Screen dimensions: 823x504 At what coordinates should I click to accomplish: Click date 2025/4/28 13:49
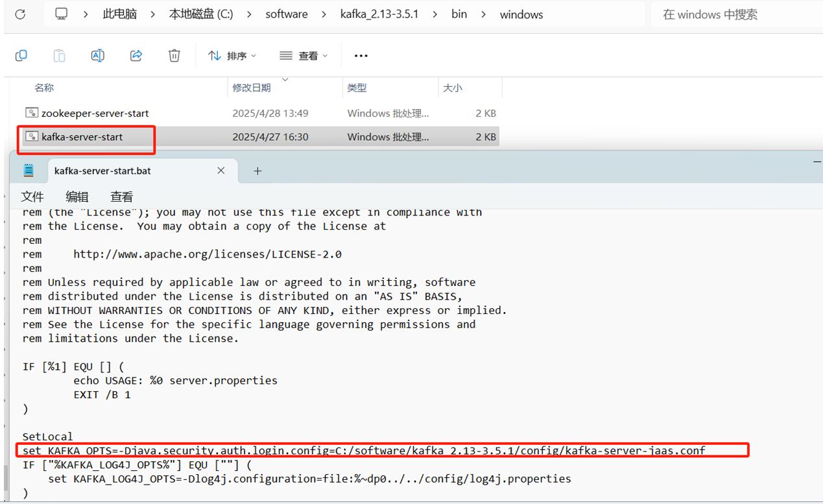pyautogui.click(x=270, y=113)
